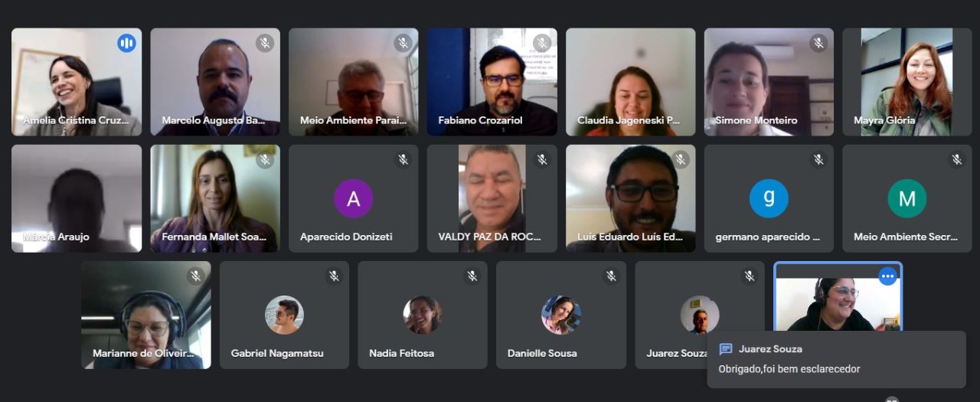This screenshot has width=980, height=402.
Task: Click muted mic icon on Fabiano Crozariol's tile
Action: point(542,43)
